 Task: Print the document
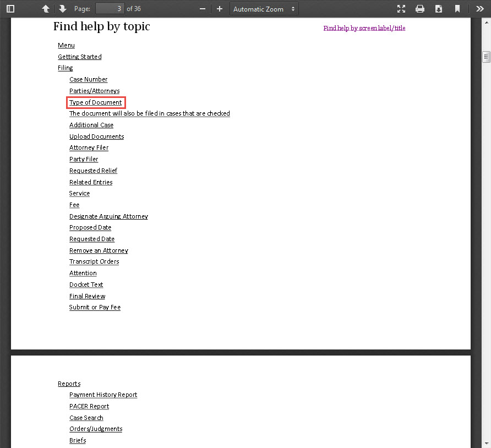pyautogui.click(x=420, y=9)
